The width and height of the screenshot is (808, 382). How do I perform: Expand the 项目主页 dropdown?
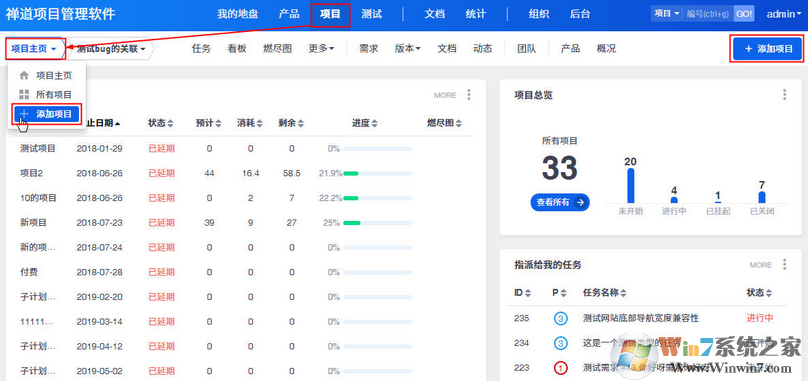pyautogui.click(x=34, y=48)
